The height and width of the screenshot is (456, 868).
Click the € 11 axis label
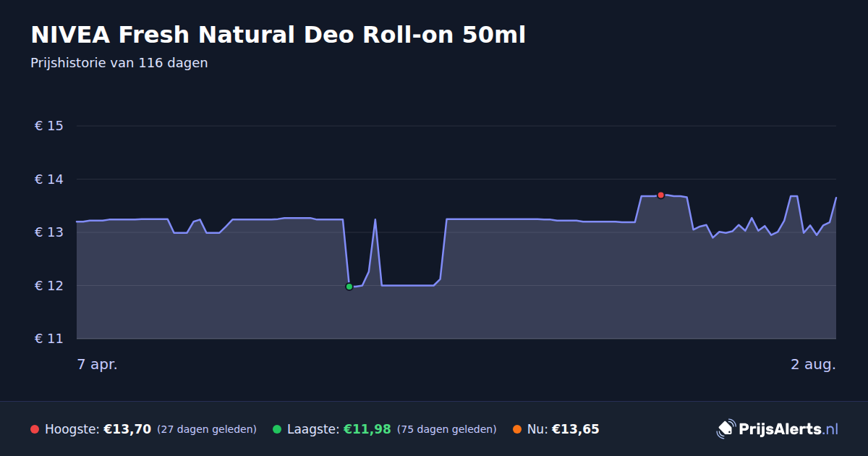click(x=49, y=339)
